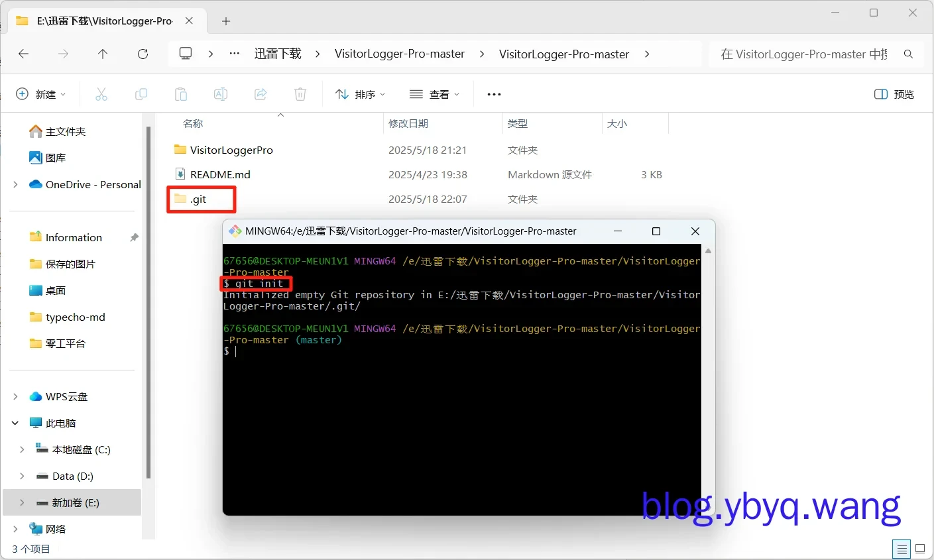The image size is (934, 560).
Task: Open 桌面 in navigation pane
Action: [56, 290]
